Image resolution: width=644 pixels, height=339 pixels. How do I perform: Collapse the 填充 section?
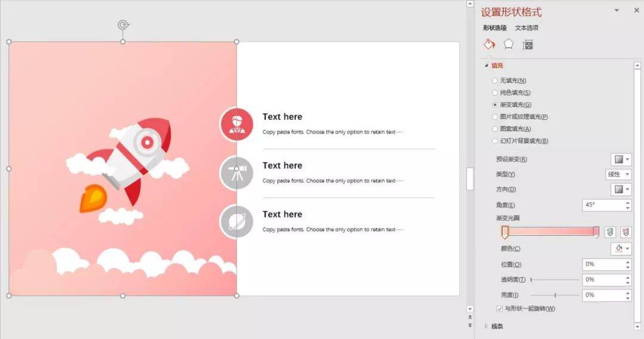487,65
